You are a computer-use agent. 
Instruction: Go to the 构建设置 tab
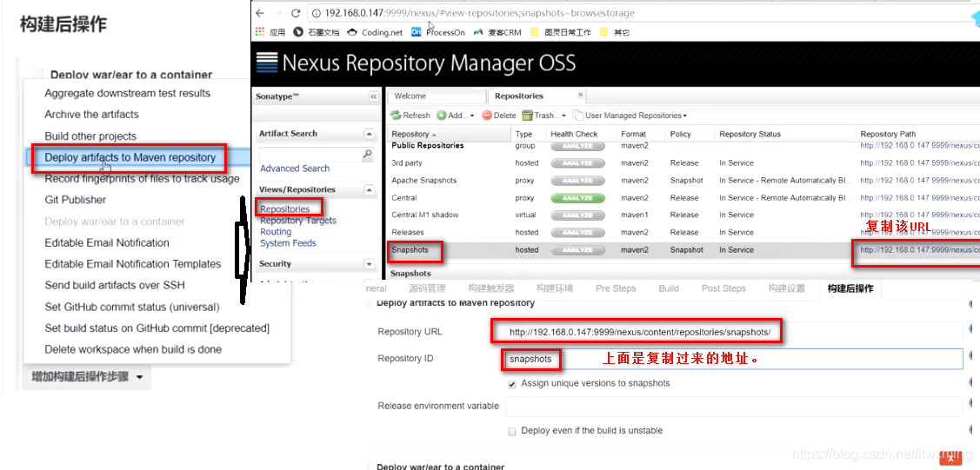click(x=787, y=288)
